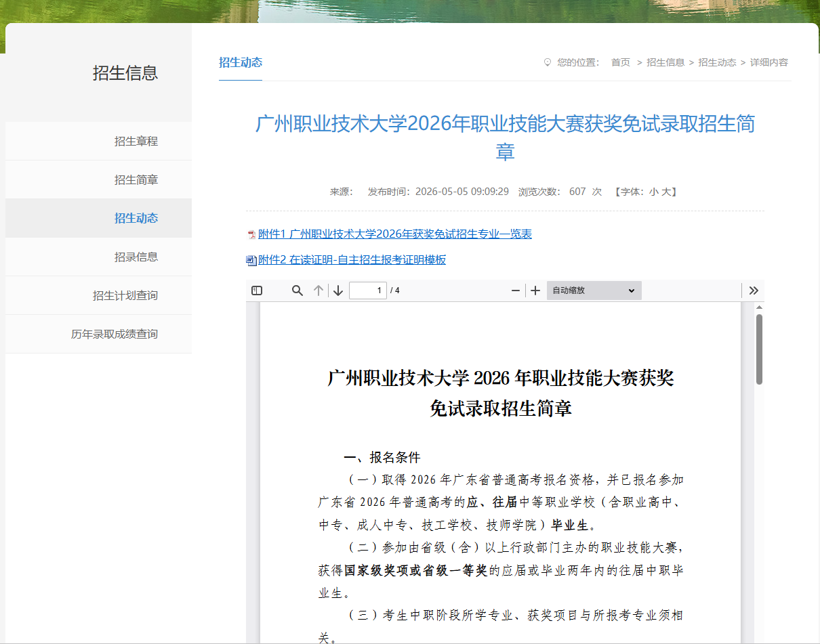This screenshot has height=644, width=820.
Task: Open 附件2 在读证明 template link
Action: coord(352,260)
